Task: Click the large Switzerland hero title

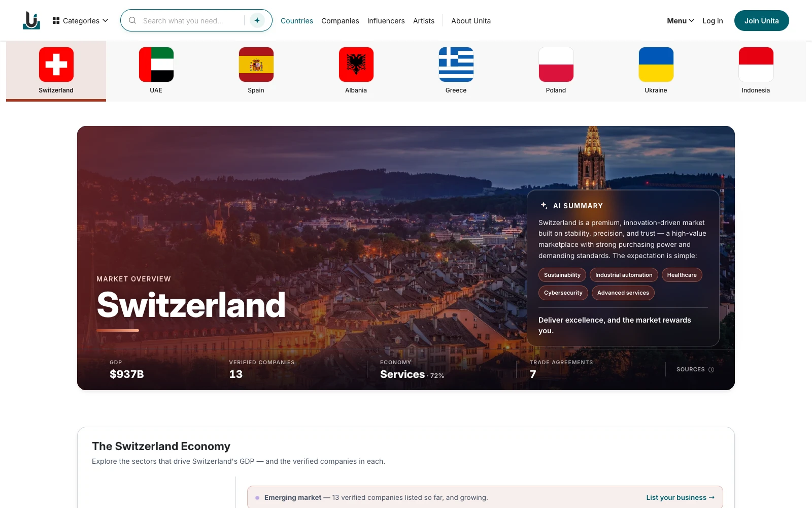Action: click(191, 305)
